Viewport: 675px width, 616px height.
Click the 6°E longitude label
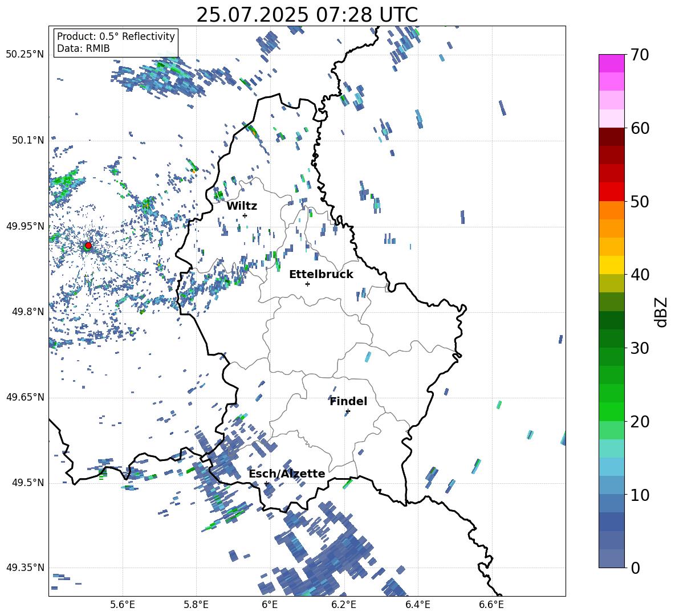coord(270,605)
